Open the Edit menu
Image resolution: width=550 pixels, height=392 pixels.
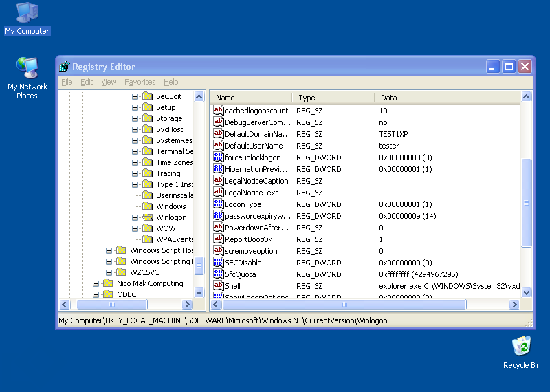(87, 82)
